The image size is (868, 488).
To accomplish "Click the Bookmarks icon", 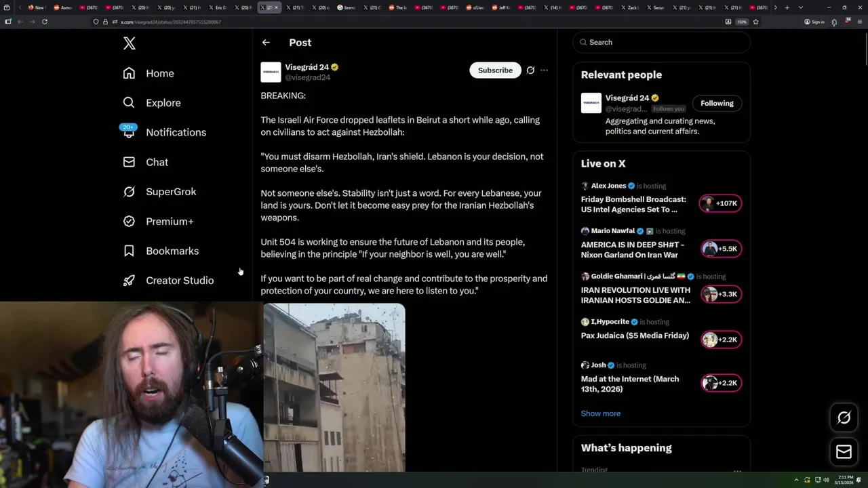I will (x=129, y=251).
